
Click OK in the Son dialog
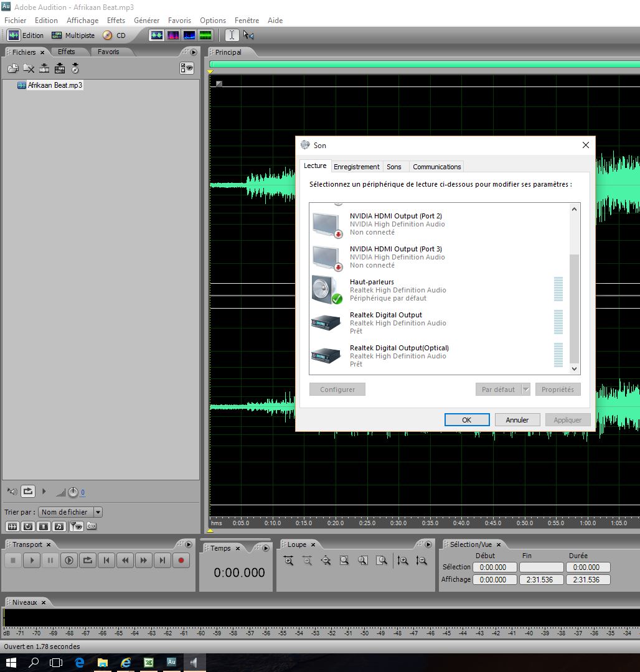[467, 420]
